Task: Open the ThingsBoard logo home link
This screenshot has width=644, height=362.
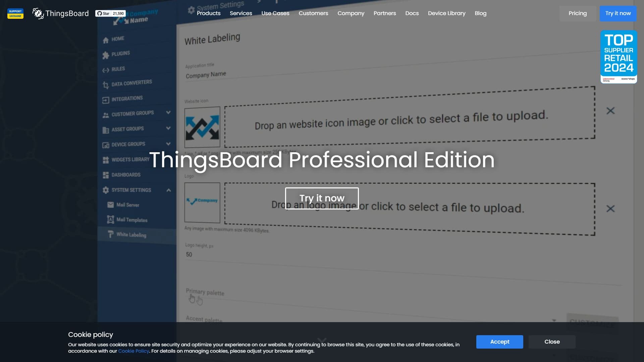Action: pyautogui.click(x=61, y=13)
